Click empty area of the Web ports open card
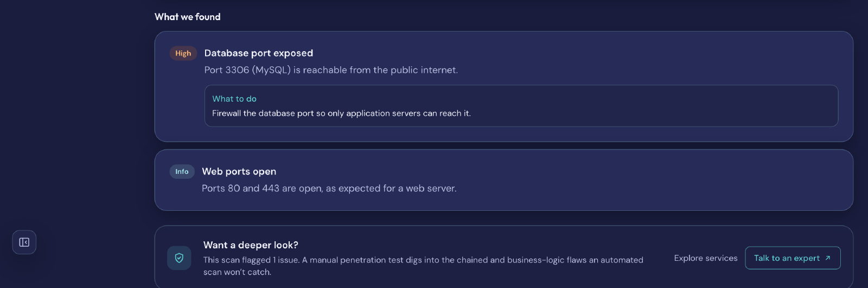Image resolution: width=868 pixels, height=288 pixels. tap(651, 180)
